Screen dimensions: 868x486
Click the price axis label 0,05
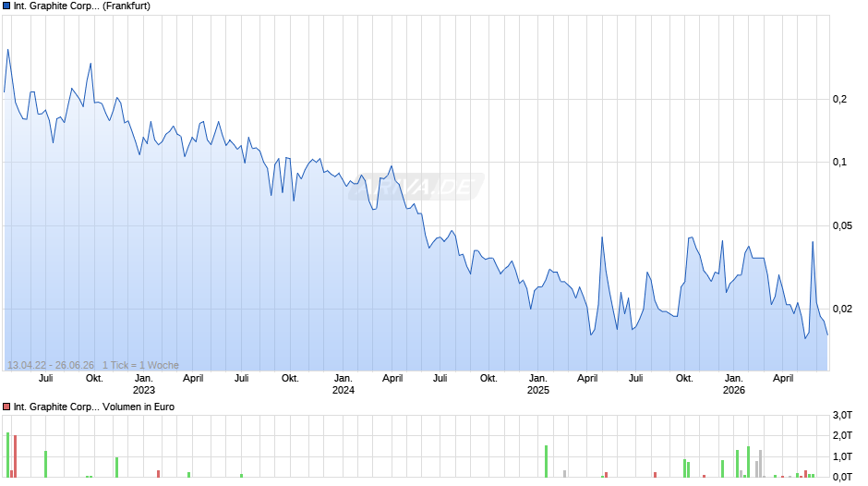pyautogui.click(x=842, y=226)
